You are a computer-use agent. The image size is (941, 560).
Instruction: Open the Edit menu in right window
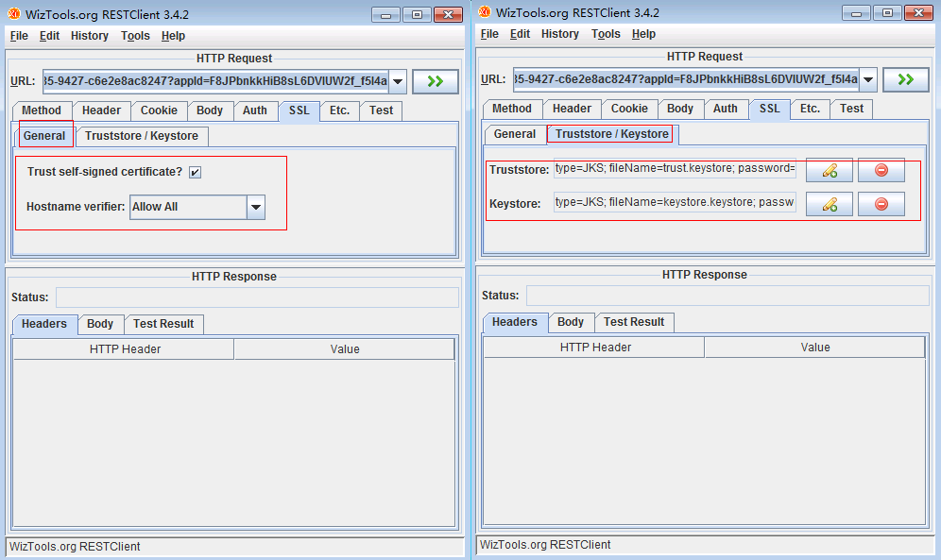coord(520,34)
